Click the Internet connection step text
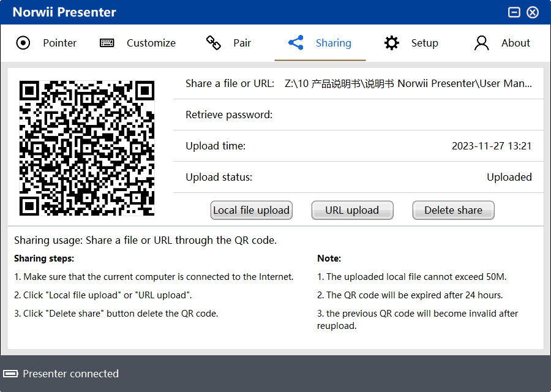Image resolution: width=551 pixels, height=392 pixels. [x=154, y=277]
